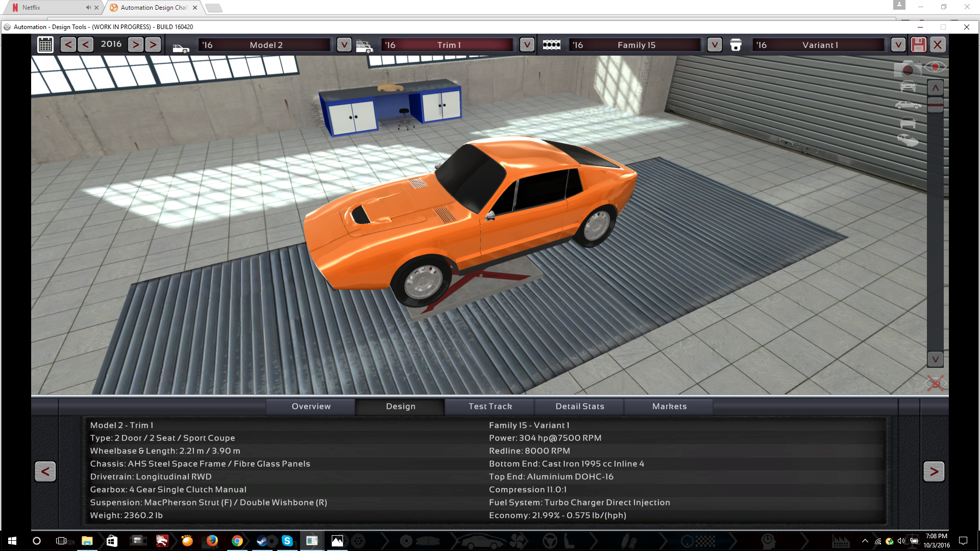
Task: Take a screenshot with the camera icon
Action: [908, 69]
